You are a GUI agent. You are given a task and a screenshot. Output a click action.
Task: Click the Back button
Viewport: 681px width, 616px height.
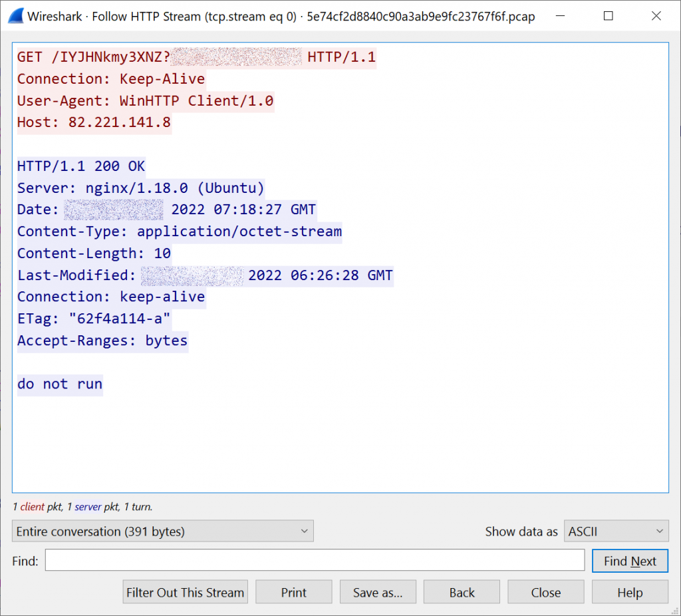(x=462, y=592)
